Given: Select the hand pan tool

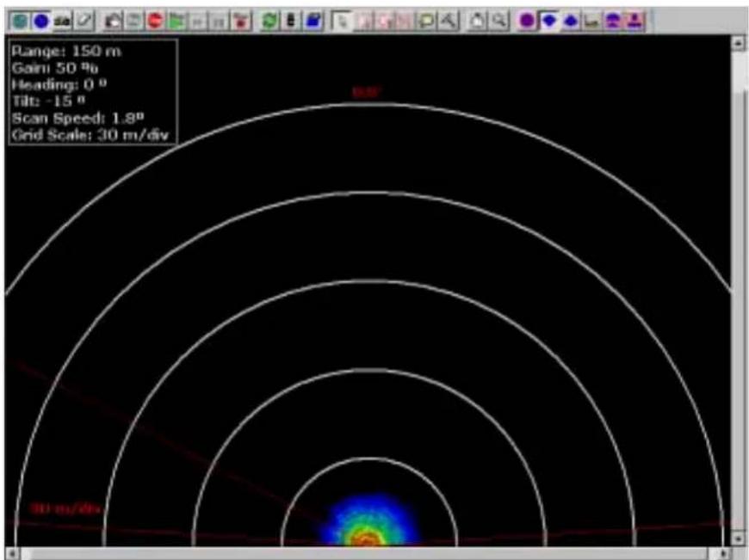Looking at the screenshot, I should pyautogui.click(x=477, y=21).
